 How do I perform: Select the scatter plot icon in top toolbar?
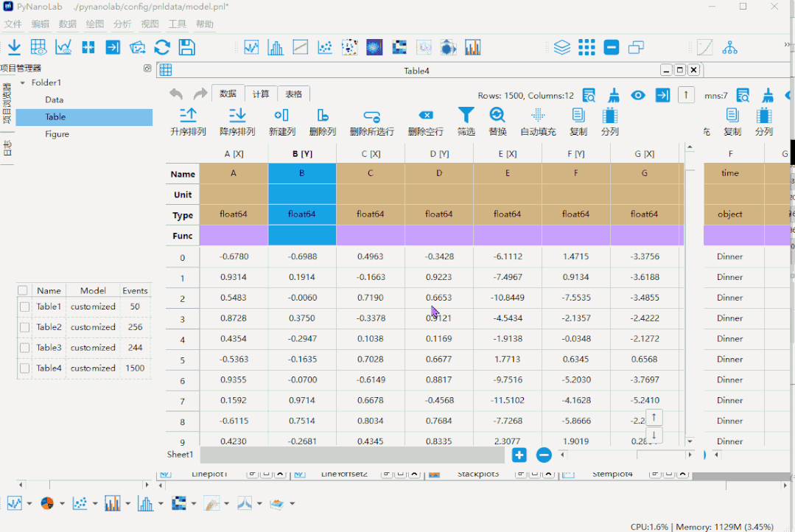click(325, 47)
